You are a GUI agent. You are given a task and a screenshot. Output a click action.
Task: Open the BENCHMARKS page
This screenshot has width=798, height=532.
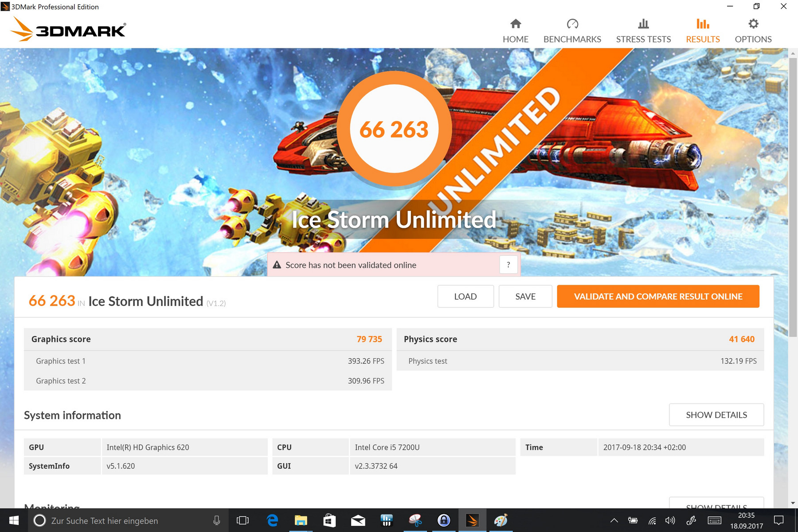point(572,31)
